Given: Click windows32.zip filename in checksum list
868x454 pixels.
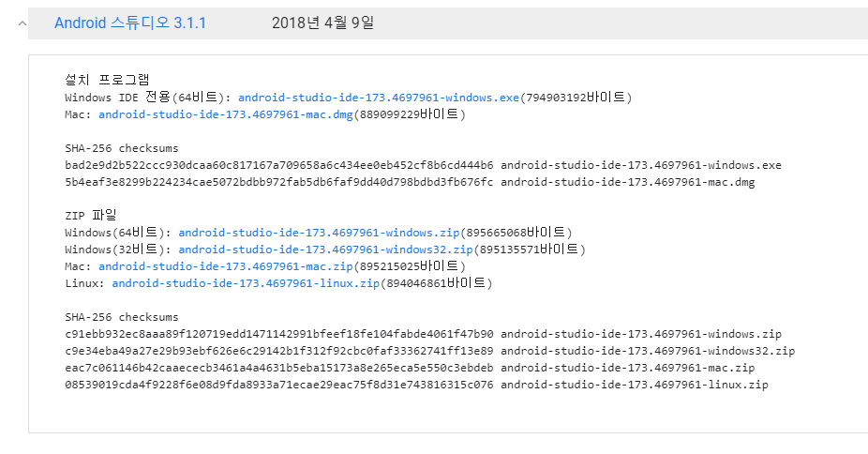Looking at the screenshot, I should (x=648, y=351).
